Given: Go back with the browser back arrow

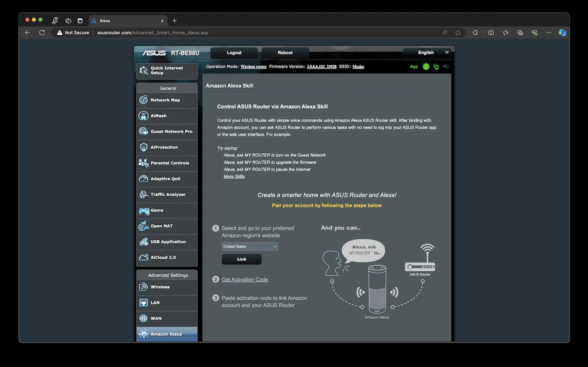Looking at the screenshot, I should (28, 32).
